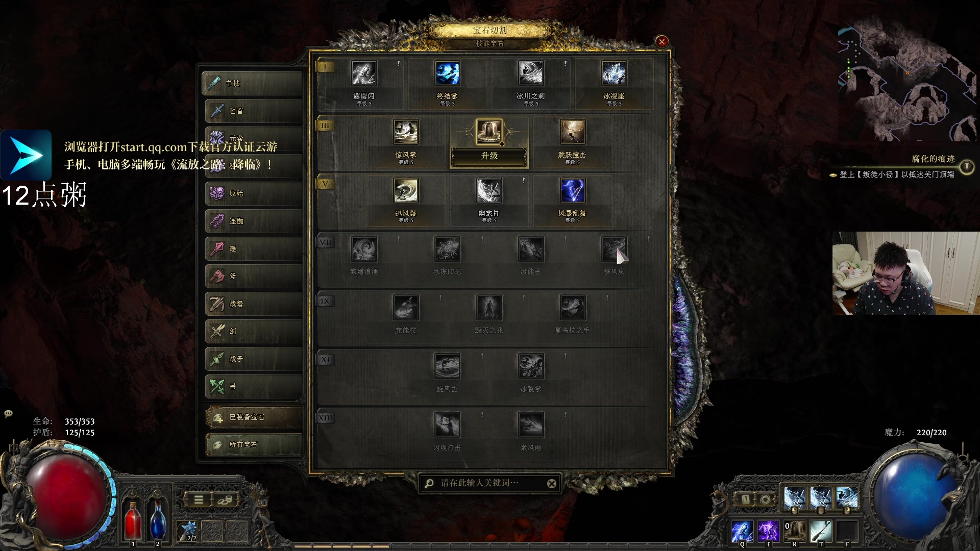Clear the search box with X
Image resolution: width=980 pixels, height=551 pixels.
552,484
